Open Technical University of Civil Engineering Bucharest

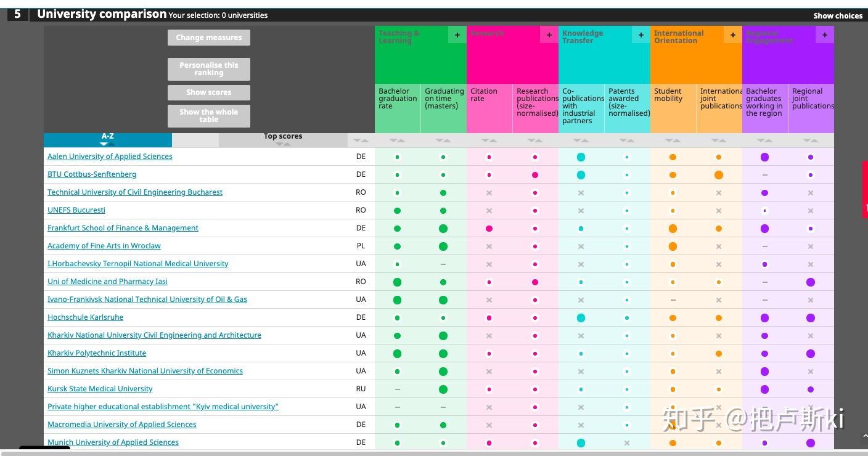point(135,192)
